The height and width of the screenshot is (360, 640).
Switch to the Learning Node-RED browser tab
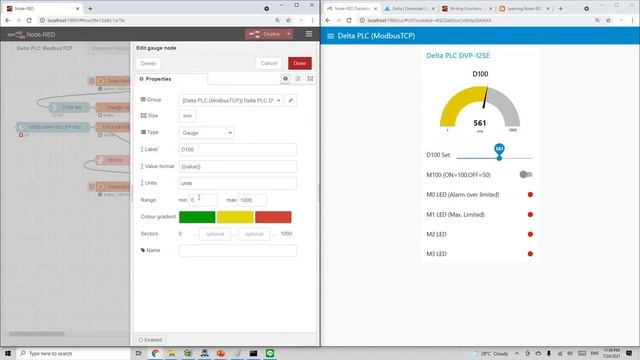coord(524,9)
